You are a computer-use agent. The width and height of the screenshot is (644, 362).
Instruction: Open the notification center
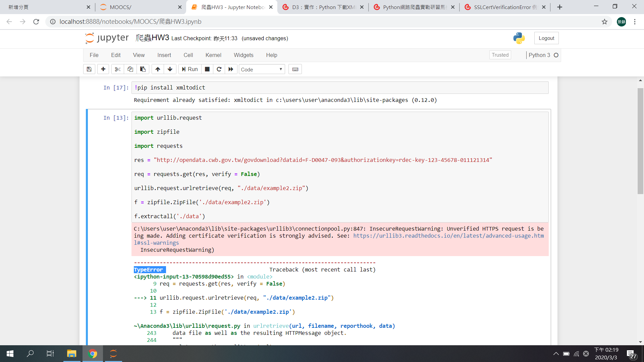pos(631,354)
